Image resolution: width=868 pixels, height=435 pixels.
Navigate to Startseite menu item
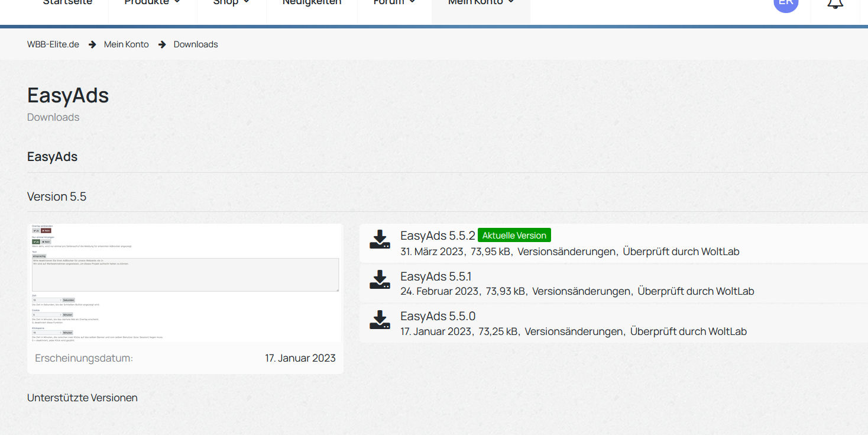tap(66, 3)
